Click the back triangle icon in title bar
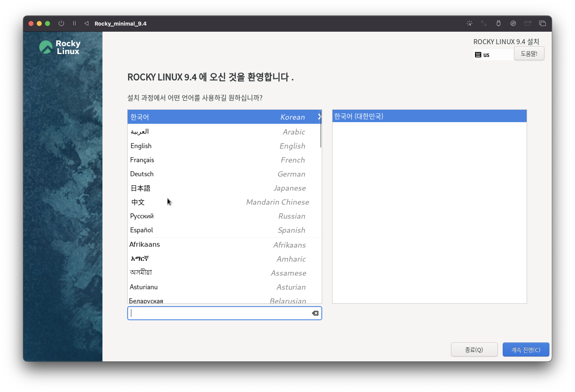The image size is (575, 392). click(86, 24)
